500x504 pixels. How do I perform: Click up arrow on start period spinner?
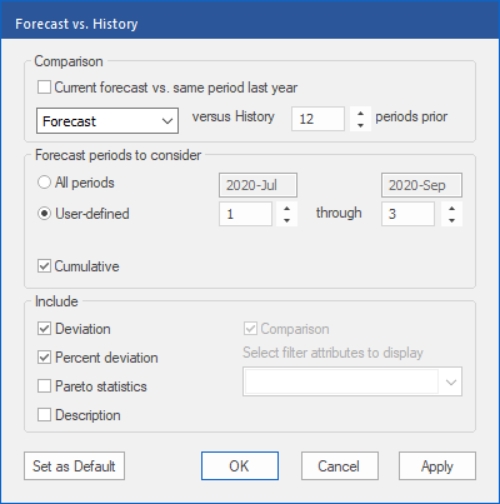[287, 209]
